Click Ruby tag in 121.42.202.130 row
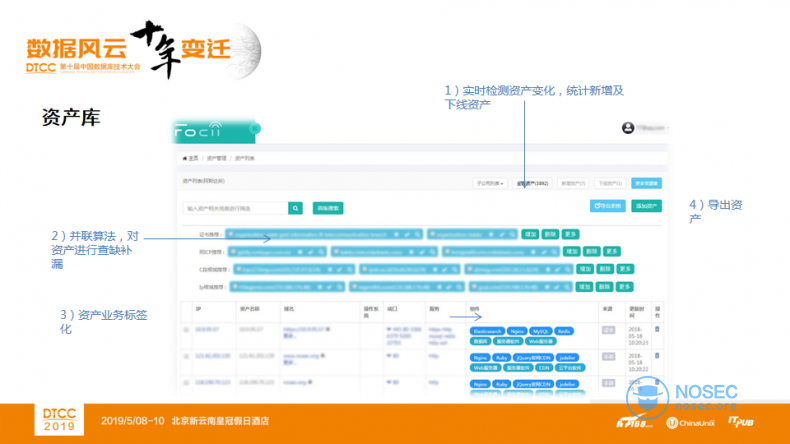Viewport: 790px width, 444px height. pyautogui.click(x=501, y=358)
